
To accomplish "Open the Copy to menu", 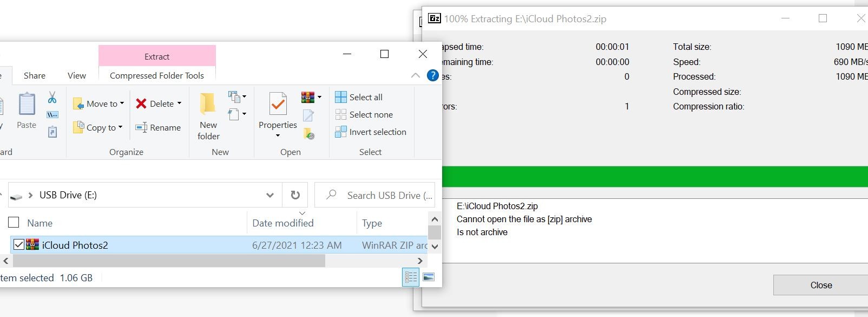I will click(98, 127).
